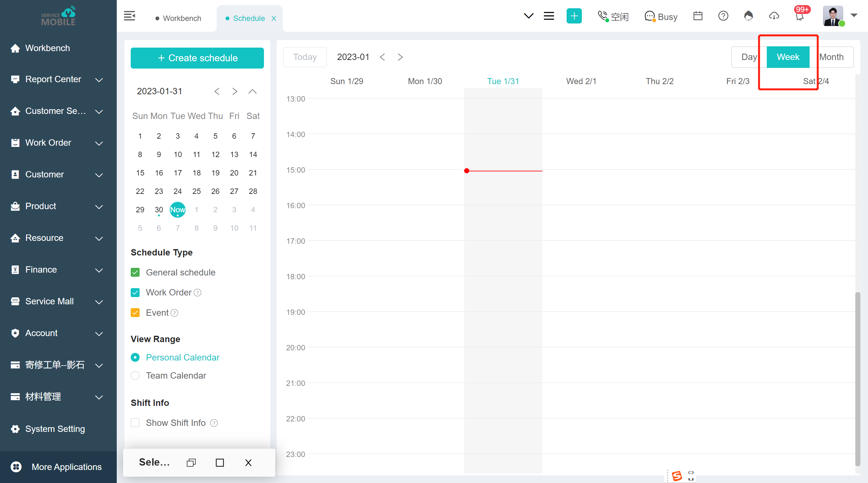This screenshot has width=868, height=483.
Task: Enable the Show Shift Info checkbox
Action: pos(135,423)
